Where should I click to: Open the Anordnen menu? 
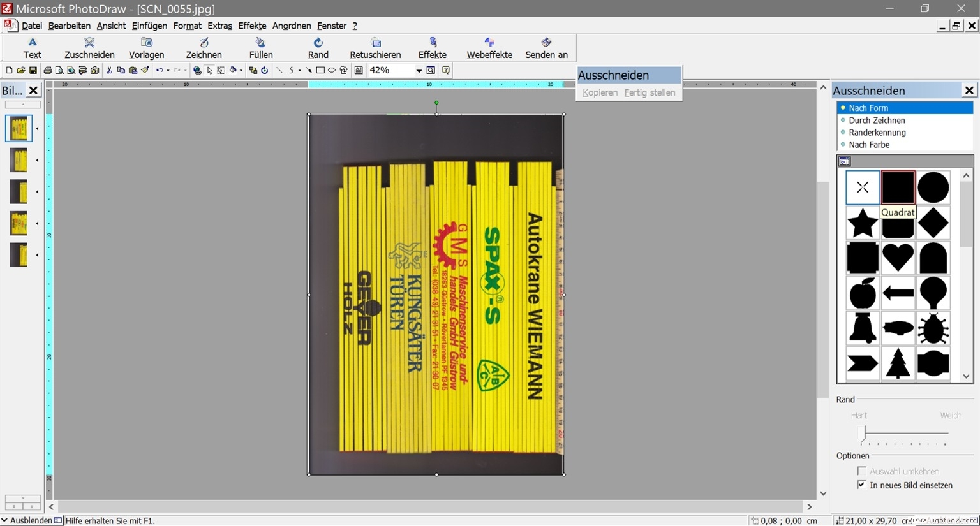(x=292, y=26)
